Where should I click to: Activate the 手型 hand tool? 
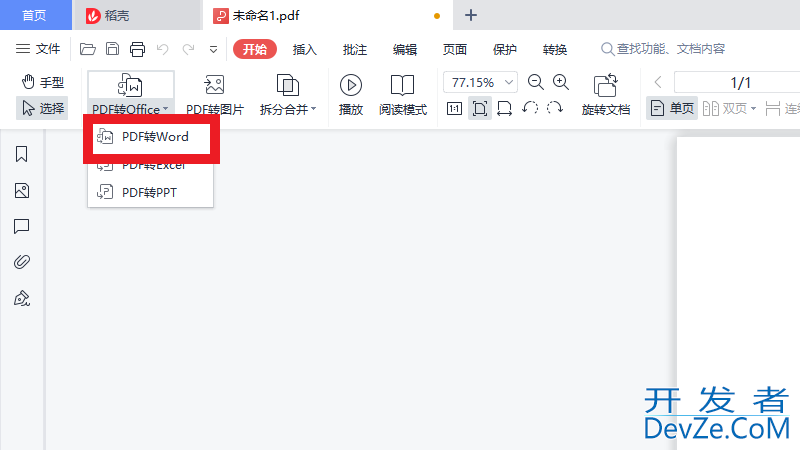(42, 82)
